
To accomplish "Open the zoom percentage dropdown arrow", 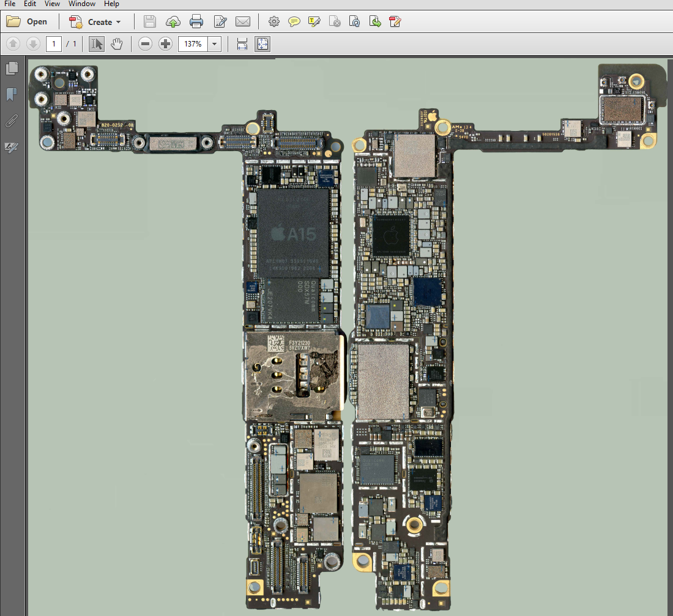I will point(215,44).
